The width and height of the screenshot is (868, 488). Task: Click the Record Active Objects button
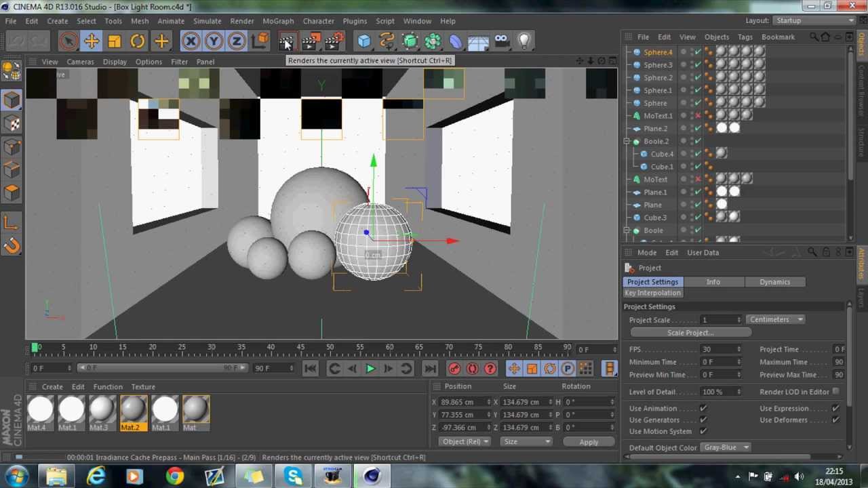click(x=454, y=369)
